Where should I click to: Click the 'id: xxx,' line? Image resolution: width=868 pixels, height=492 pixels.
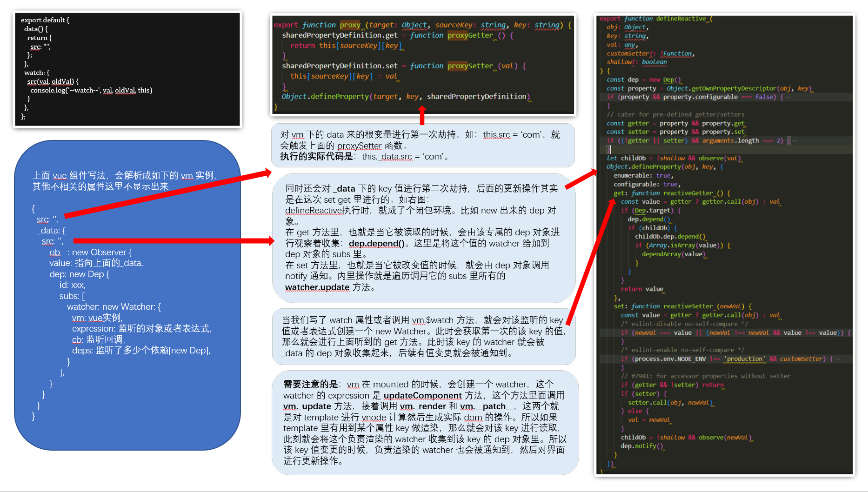pos(72,285)
